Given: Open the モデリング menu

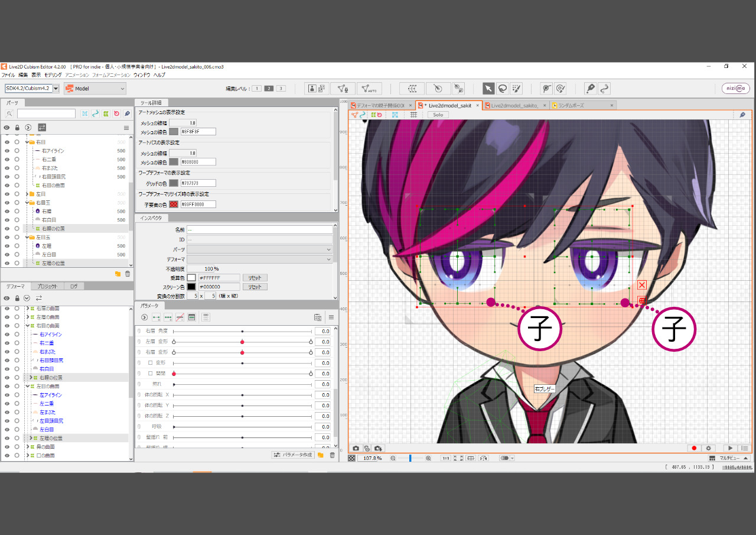Looking at the screenshot, I should (x=53, y=75).
